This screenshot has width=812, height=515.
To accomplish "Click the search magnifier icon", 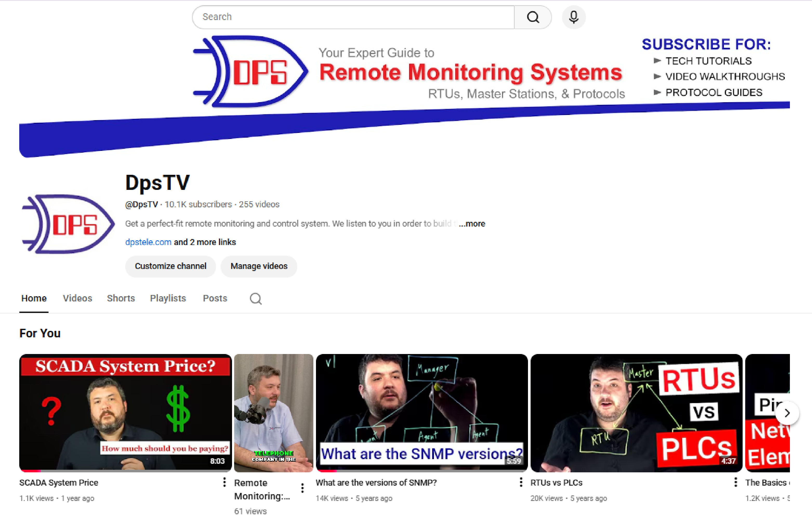I will click(533, 17).
